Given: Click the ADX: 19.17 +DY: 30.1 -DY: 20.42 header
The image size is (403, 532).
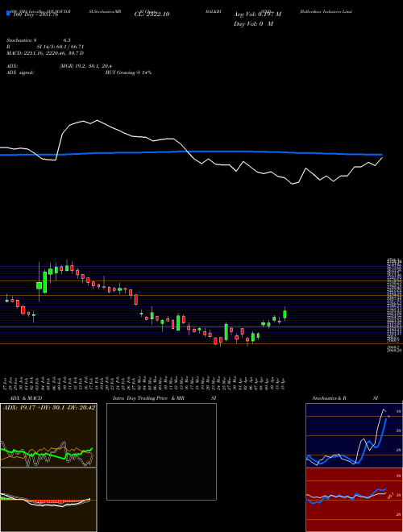Looking at the screenshot, I should pos(49,407).
